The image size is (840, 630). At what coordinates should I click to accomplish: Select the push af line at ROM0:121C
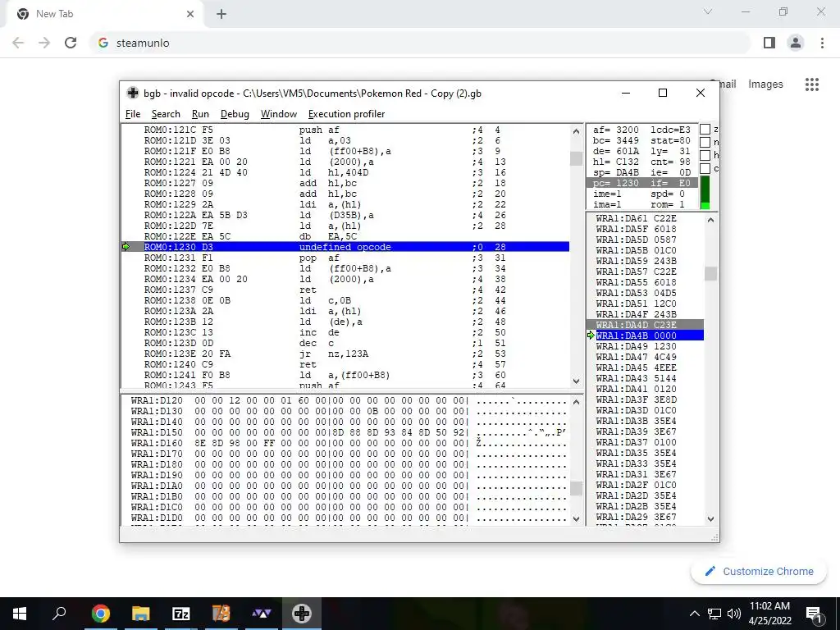pyautogui.click(x=345, y=130)
